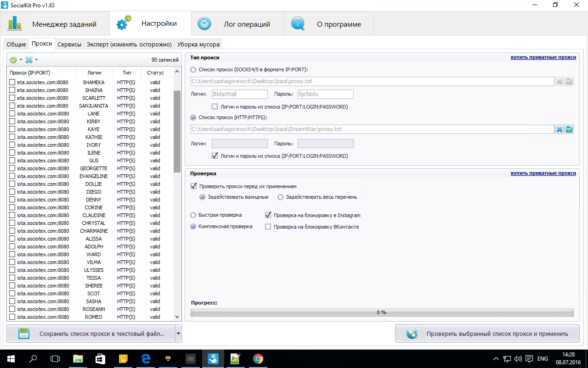The image size is (588, 368).
Task: Open Google Chrome from the taskbar
Action: (x=258, y=359)
